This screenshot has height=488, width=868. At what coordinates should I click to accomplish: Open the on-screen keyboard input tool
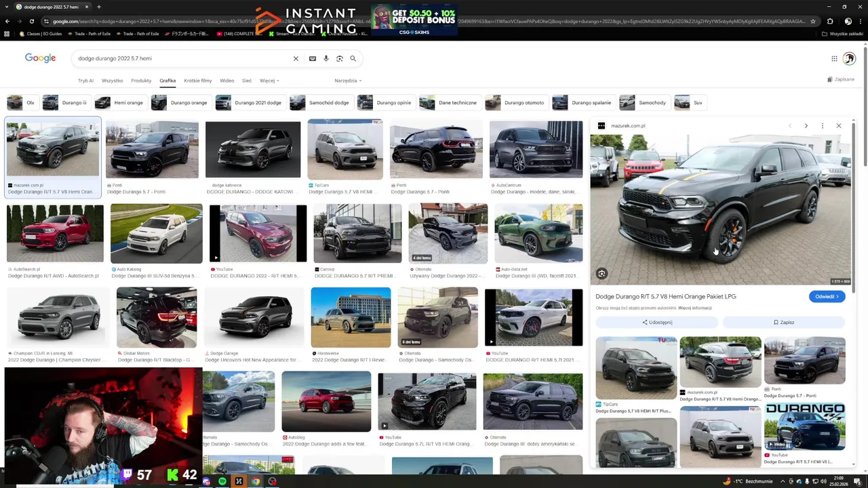(x=313, y=58)
